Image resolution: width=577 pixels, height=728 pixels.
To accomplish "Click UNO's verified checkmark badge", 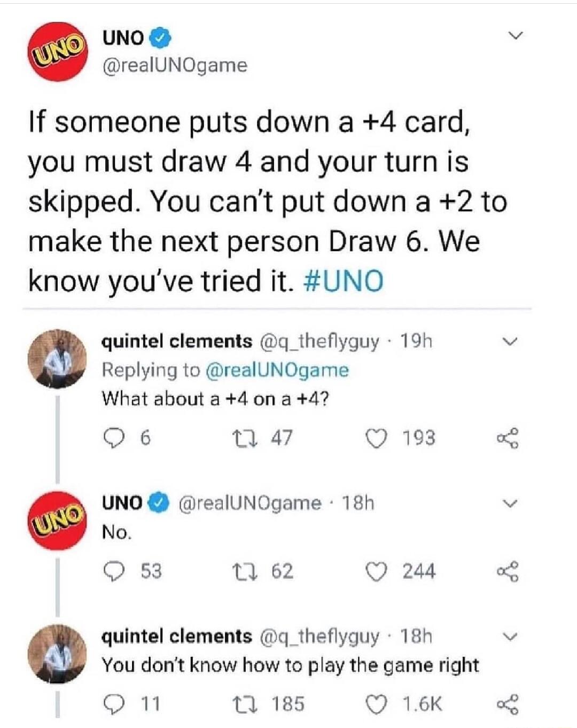I will click(159, 38).
